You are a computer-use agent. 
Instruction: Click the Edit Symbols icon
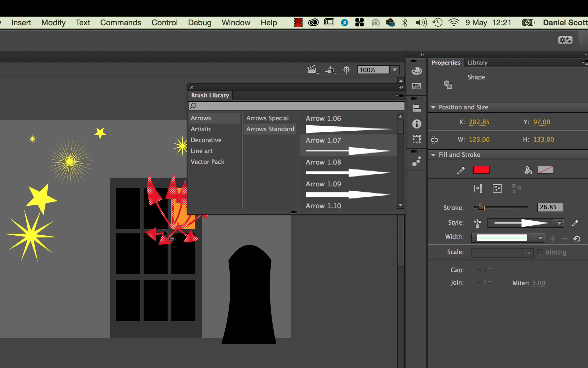click(x=331, y=70)
